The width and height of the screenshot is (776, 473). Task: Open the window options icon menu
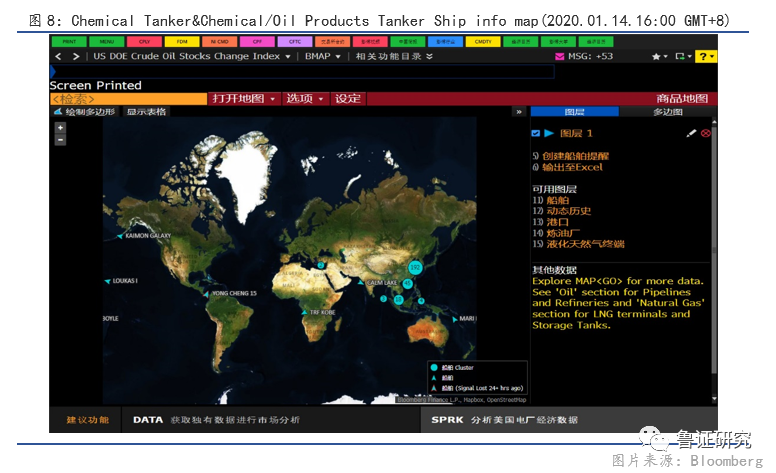pos(683,56)
